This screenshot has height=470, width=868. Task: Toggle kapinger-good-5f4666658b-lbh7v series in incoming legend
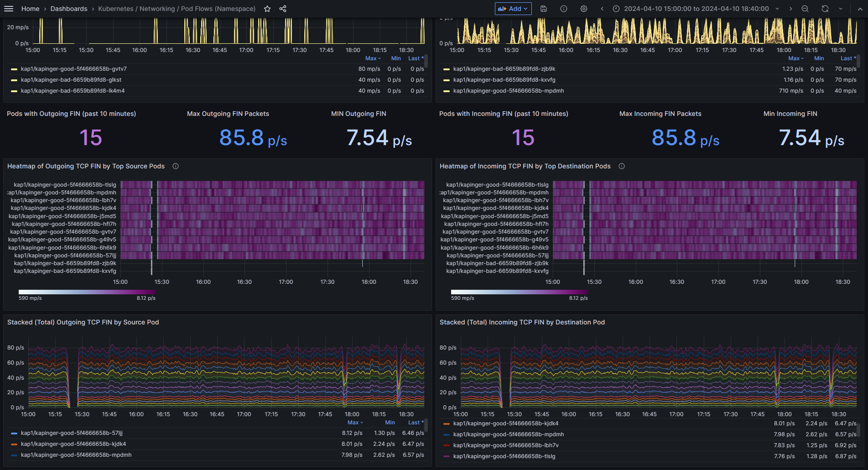coord(505,445)
